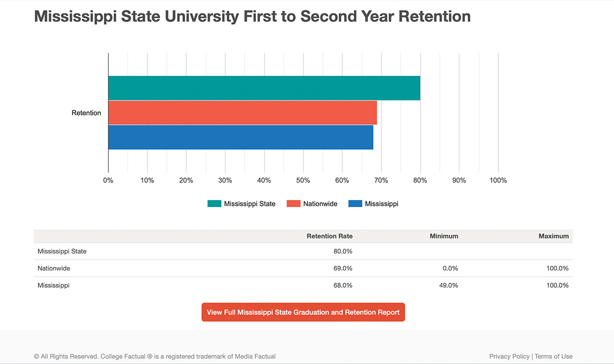Sort by the Minimum column header
This screenshot has height=364, width=614.
point(444,236)
